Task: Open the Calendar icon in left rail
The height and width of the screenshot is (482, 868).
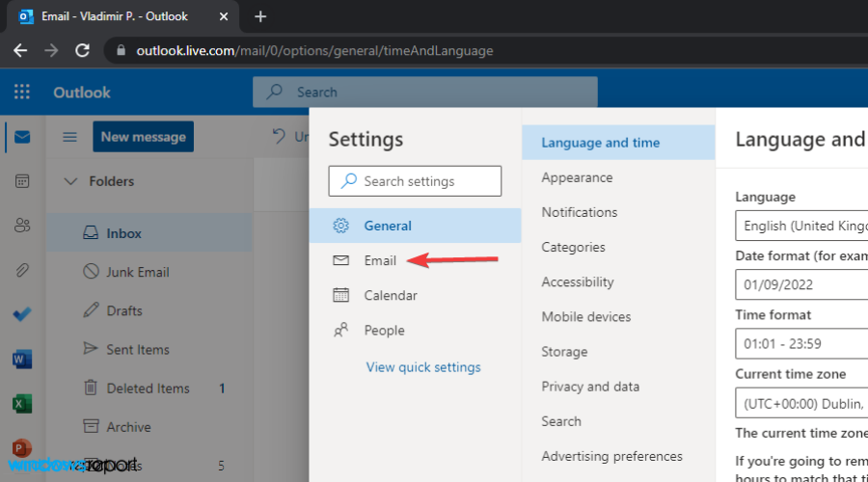Action: tap(22, 181)
